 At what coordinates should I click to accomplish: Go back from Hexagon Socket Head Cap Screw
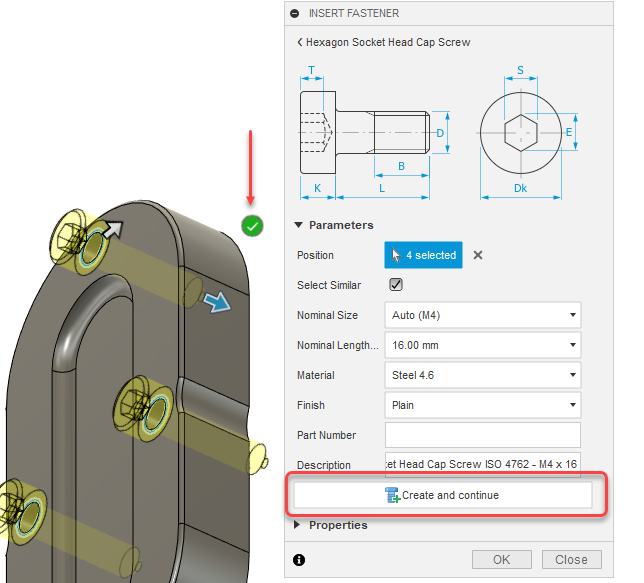tap(300, 42)
